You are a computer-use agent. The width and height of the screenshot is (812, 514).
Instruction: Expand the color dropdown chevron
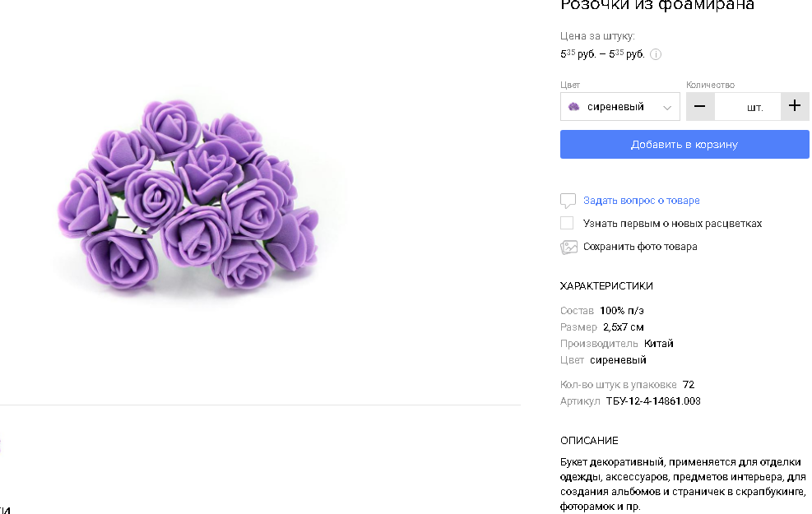667,107
